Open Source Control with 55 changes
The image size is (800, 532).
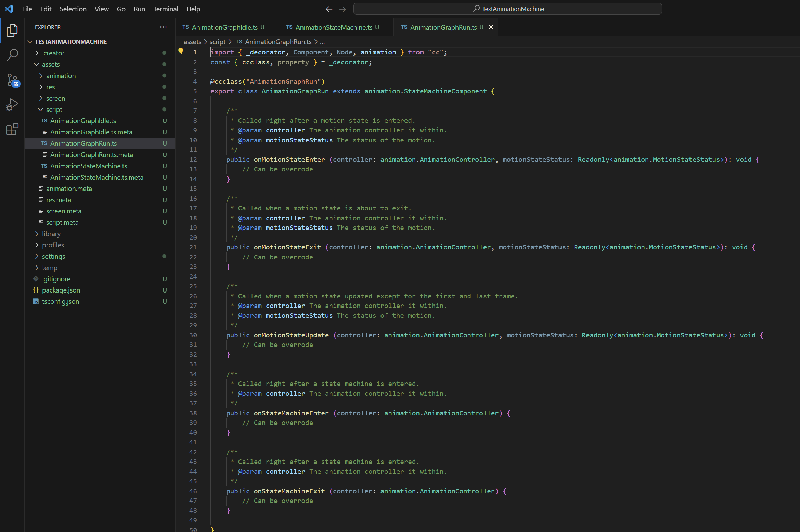[x=12, y=80]
